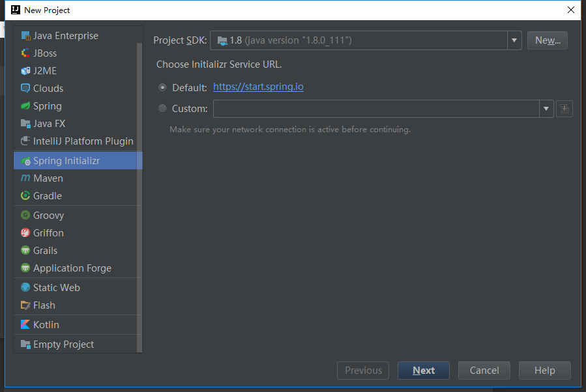
Task: Click into the Custom URL text field
Action: [376, 109]
